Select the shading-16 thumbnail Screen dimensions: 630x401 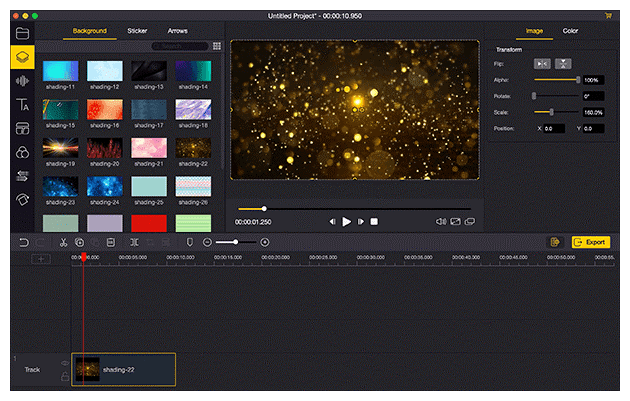pos(104,110)
